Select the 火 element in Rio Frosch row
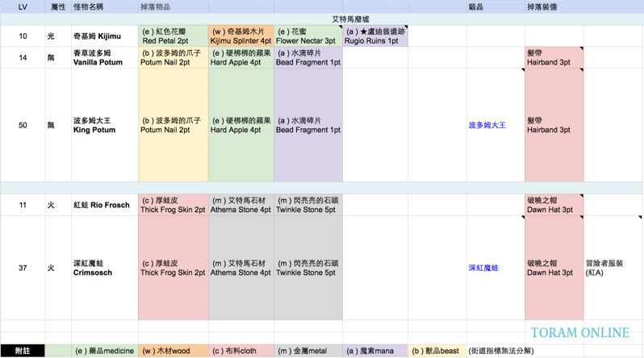This screenshot has height=358, width=644. tap(58, 205)
